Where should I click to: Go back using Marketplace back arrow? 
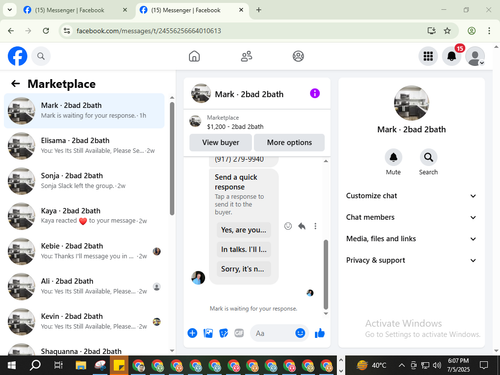point(16,83)
